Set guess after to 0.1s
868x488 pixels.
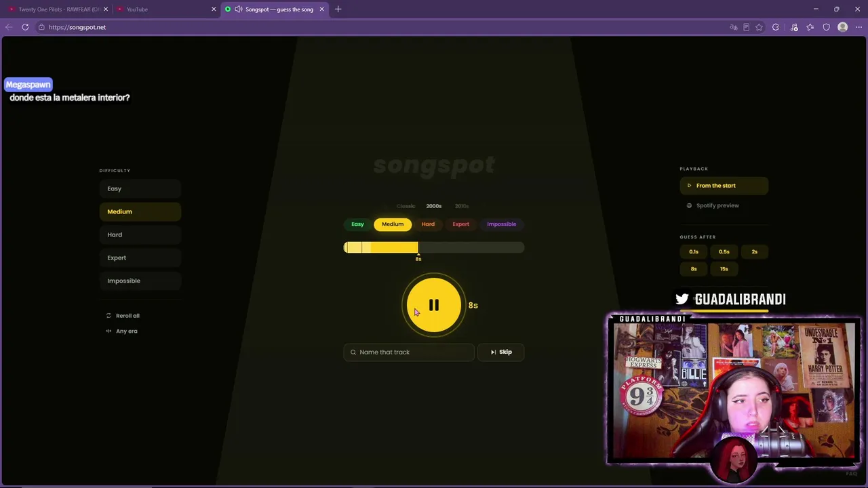694,251
